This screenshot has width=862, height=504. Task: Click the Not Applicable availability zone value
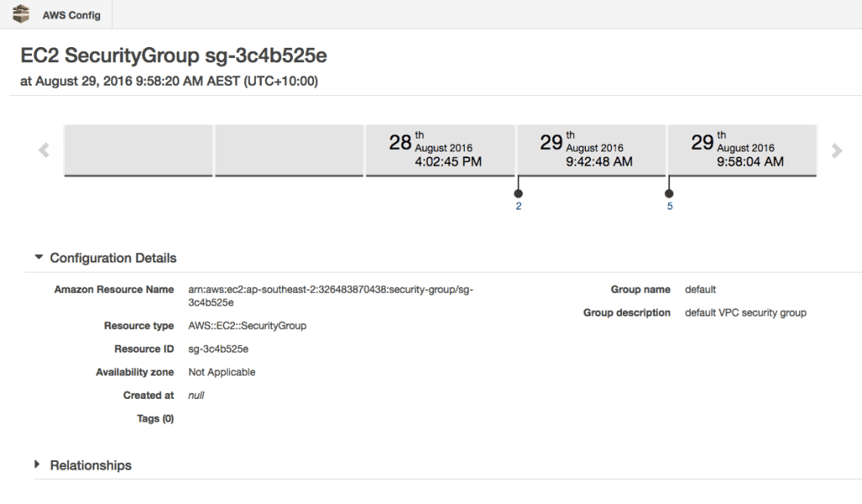tap(221, 372)
